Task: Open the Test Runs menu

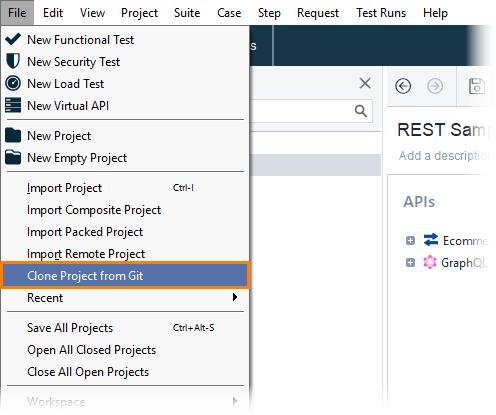Action: coord(381,13)
